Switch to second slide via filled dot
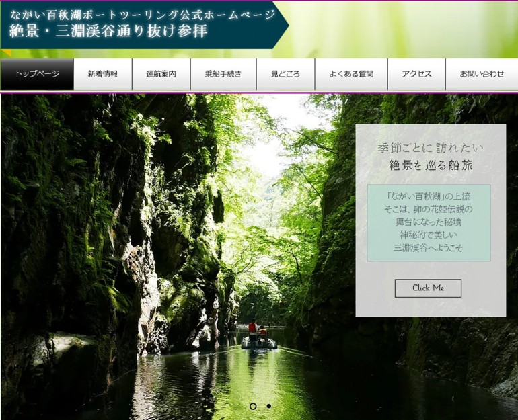Image resolution: width=518 pixels, height=420 pixels. 269,406
